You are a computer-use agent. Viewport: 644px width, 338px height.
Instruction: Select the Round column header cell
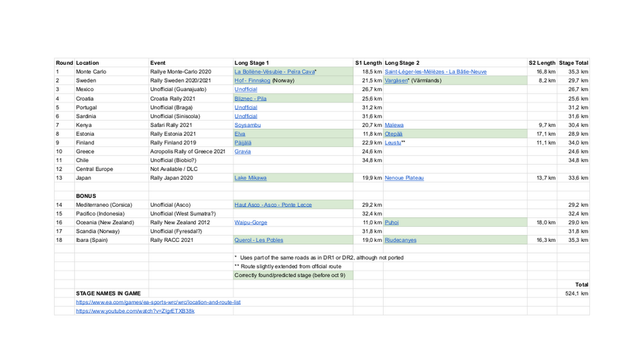(64, 63)
